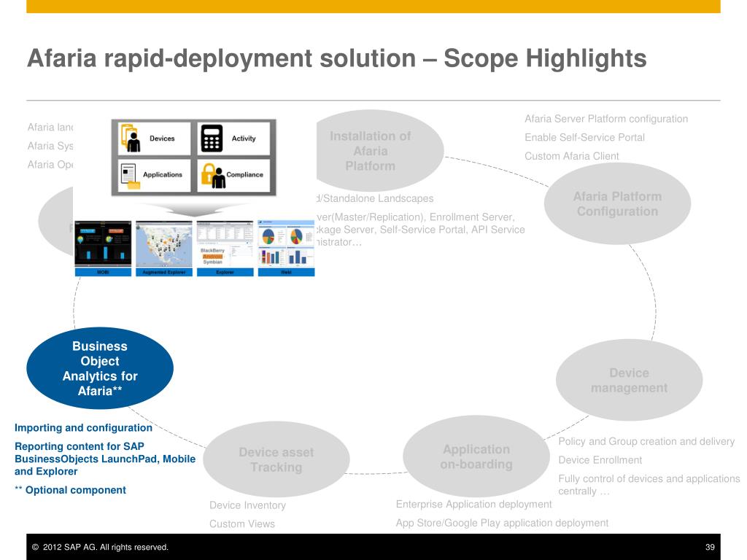Viewport: 747px width, 560px height.
Task: Click the Activity calculator icon
Action: 212,138
